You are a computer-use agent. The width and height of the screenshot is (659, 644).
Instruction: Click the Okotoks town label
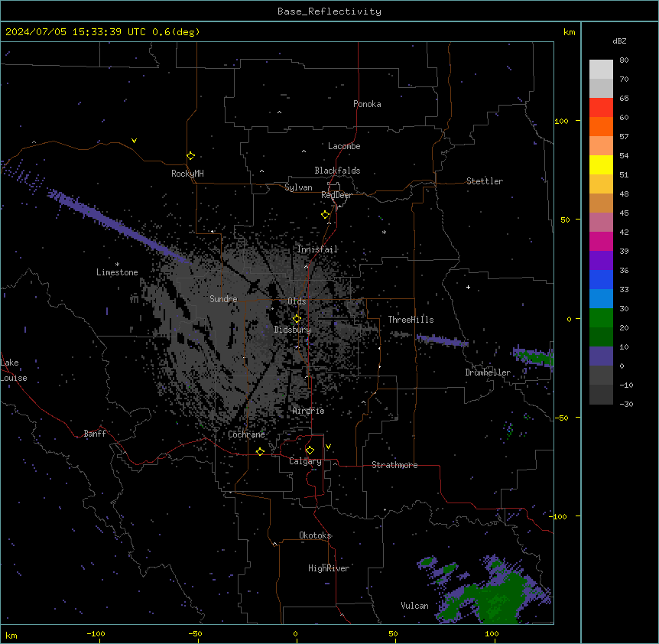pyautogui.click(x=315, y=535)
